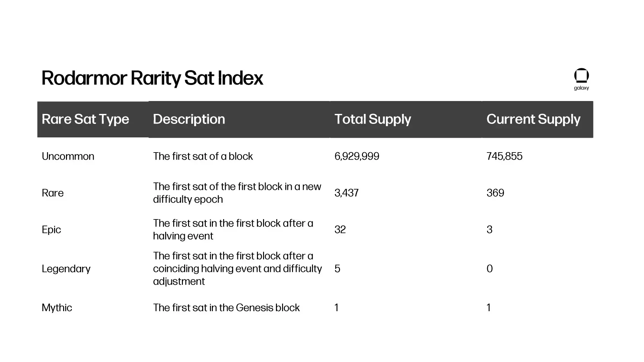
Task: Click the Rare Sat Type column header
Action: [85, 119]
